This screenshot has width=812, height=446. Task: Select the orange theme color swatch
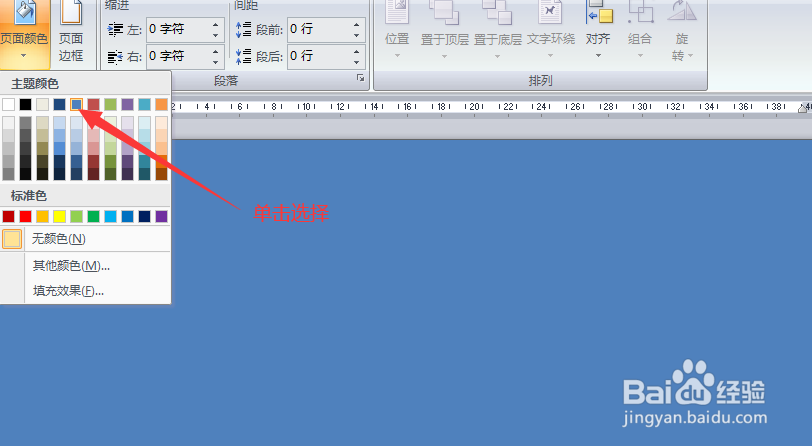coord(162,105)
